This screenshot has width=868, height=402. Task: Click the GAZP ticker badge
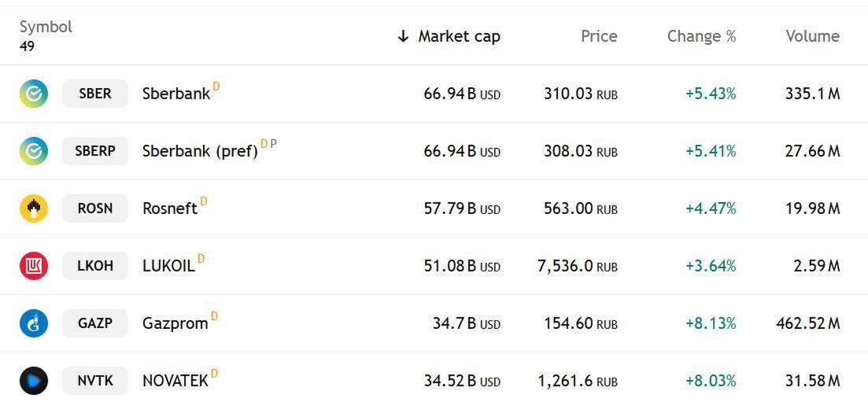coord(95,323)
